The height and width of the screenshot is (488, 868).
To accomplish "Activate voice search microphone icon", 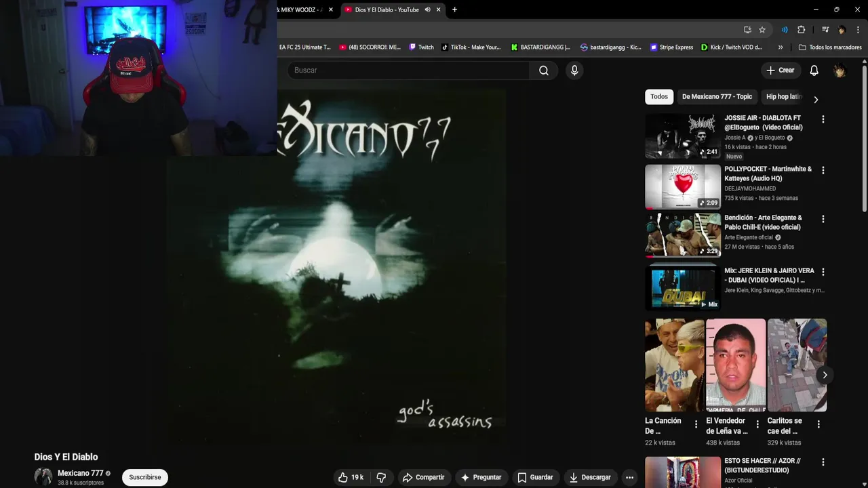I will 574,70.
